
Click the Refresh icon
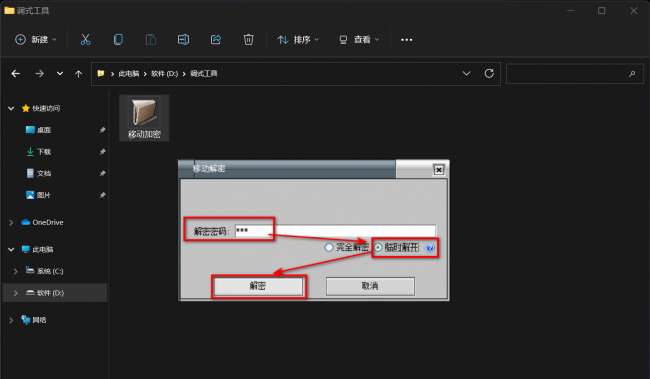(489, 73)
